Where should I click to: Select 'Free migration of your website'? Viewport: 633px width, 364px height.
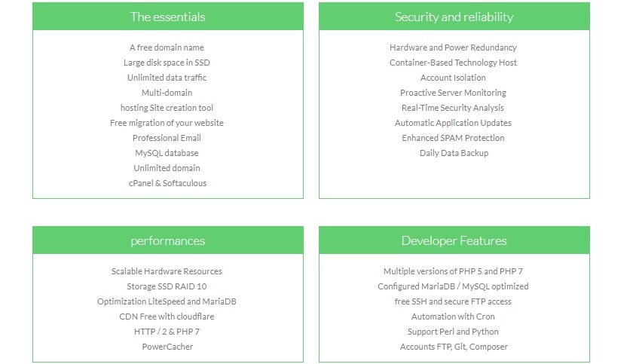click(167, 123)
